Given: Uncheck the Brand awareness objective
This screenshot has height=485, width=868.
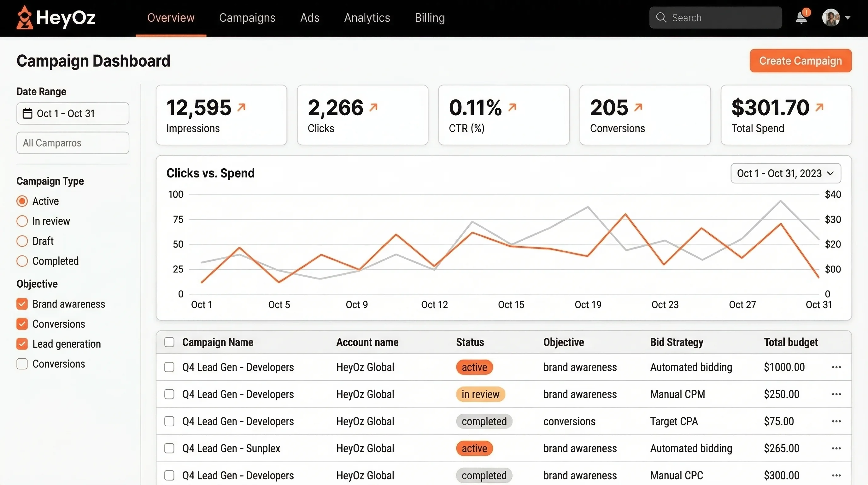Looking at the screenshot, I should click(22, 304).
